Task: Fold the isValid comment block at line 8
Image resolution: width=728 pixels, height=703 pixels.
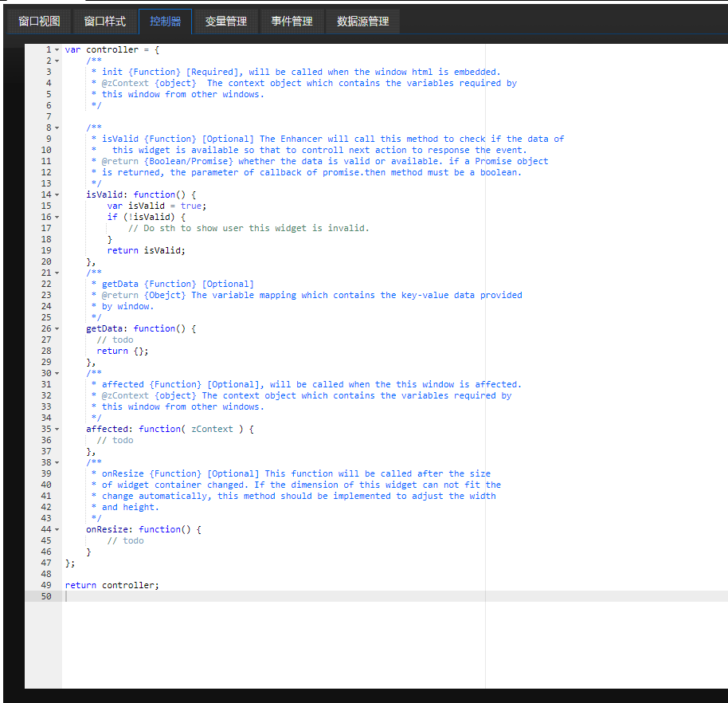Action: pyautogui.click(x=57, y=128)
